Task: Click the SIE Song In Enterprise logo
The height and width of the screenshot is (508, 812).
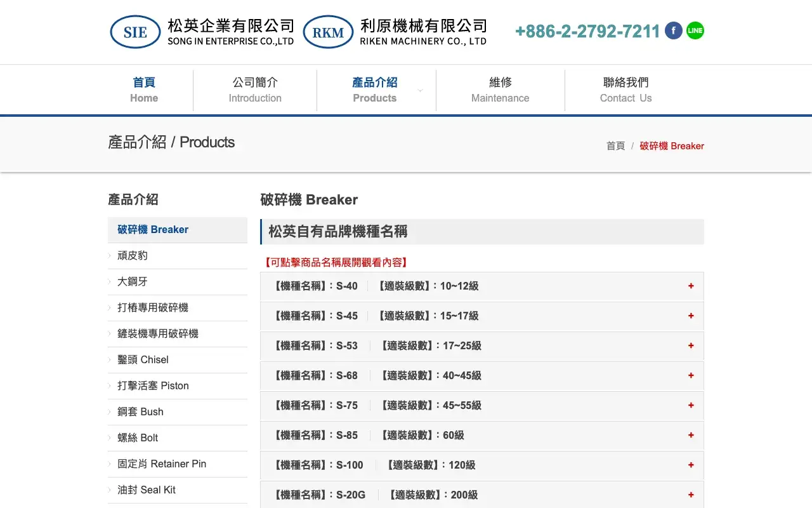Action: point(202,32)
